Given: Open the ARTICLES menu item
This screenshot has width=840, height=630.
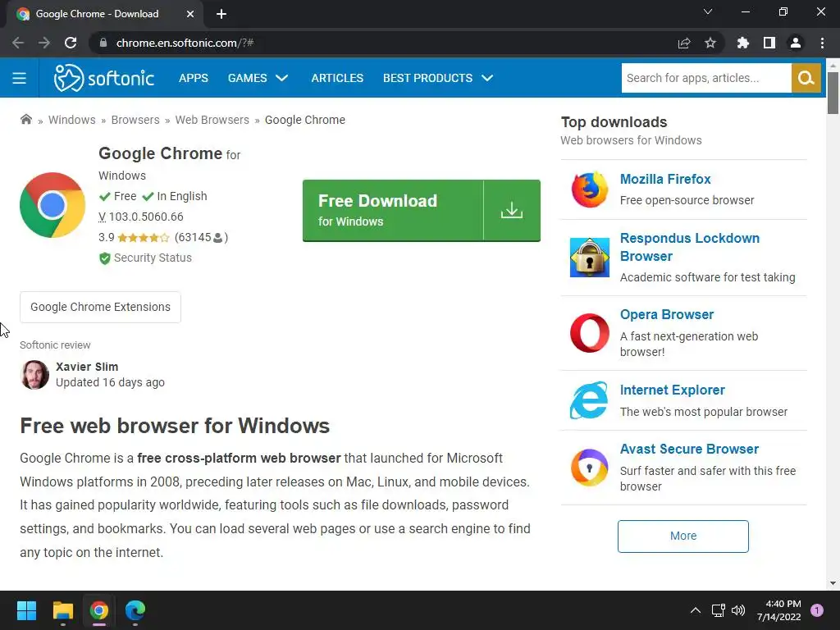Looking at the screenshot, I should tap(337, 78).
